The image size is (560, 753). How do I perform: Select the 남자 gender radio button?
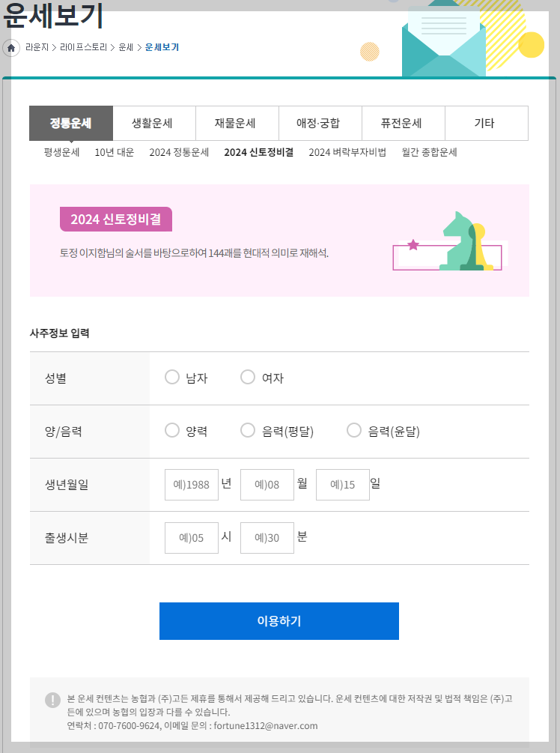171,377
